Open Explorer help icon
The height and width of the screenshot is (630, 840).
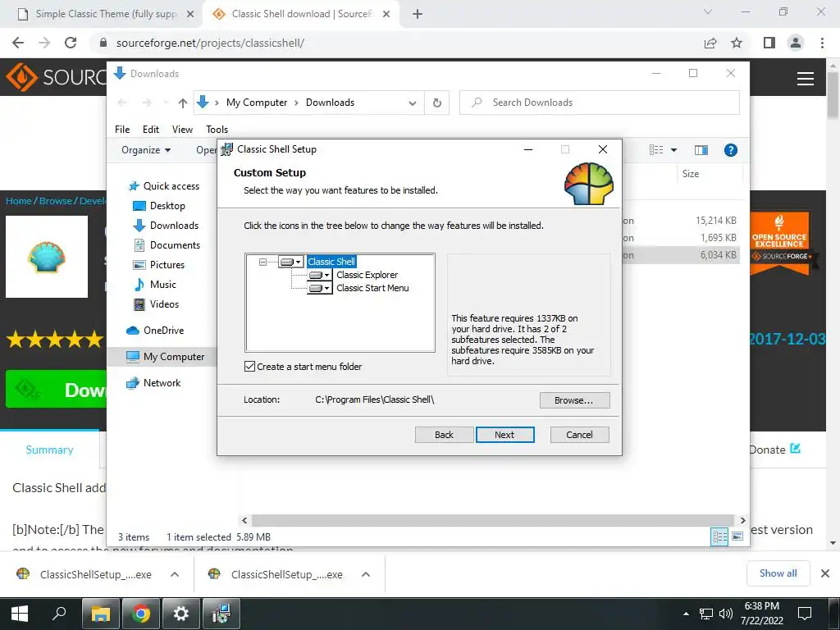731,150
